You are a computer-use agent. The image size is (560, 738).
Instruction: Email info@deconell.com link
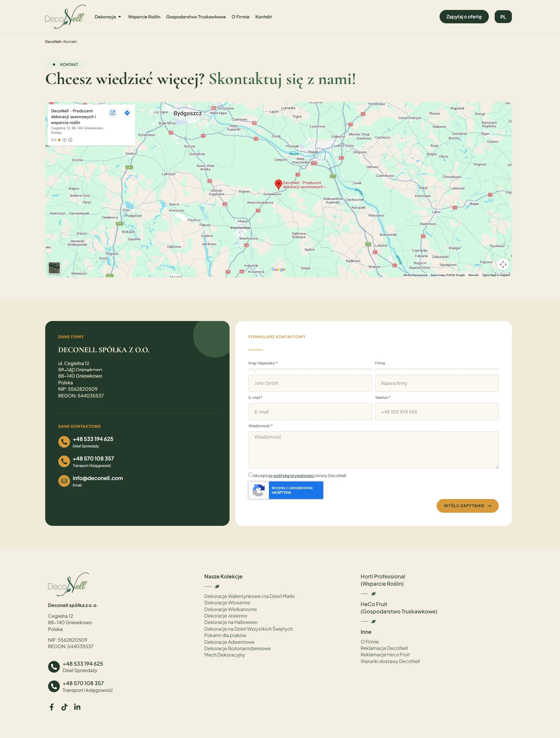coord(98,478)
